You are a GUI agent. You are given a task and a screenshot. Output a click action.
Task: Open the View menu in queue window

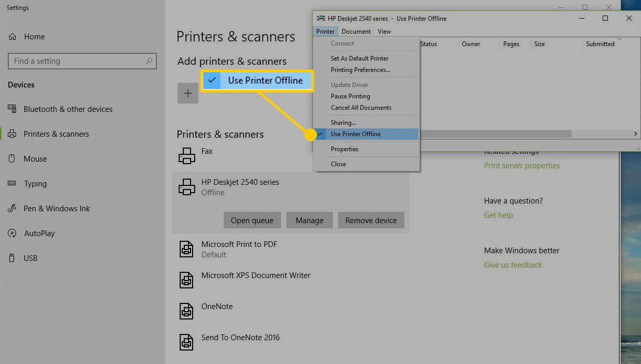(385, 32)
